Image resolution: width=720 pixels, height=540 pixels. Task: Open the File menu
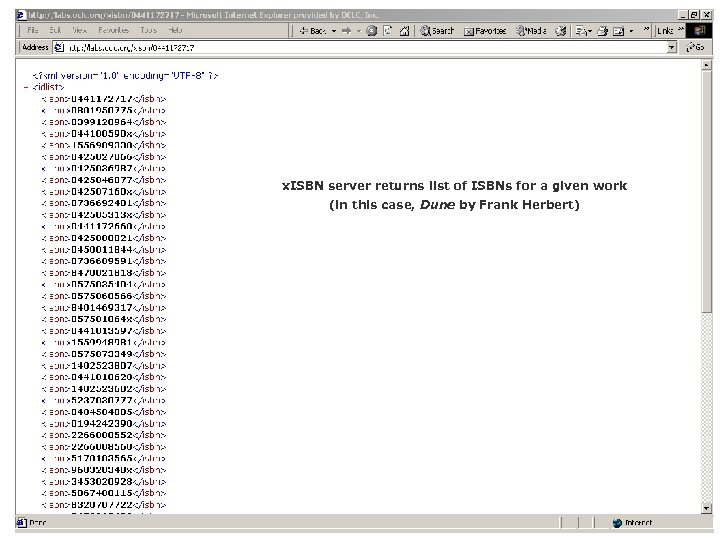click(33, 30)
